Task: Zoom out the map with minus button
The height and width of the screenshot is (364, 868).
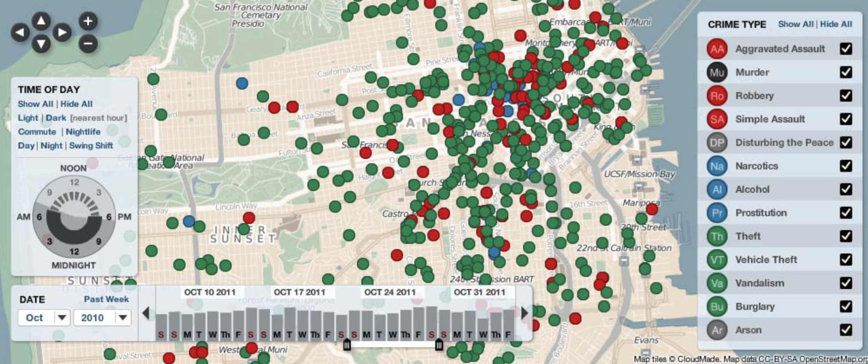Action: [88, 44]
